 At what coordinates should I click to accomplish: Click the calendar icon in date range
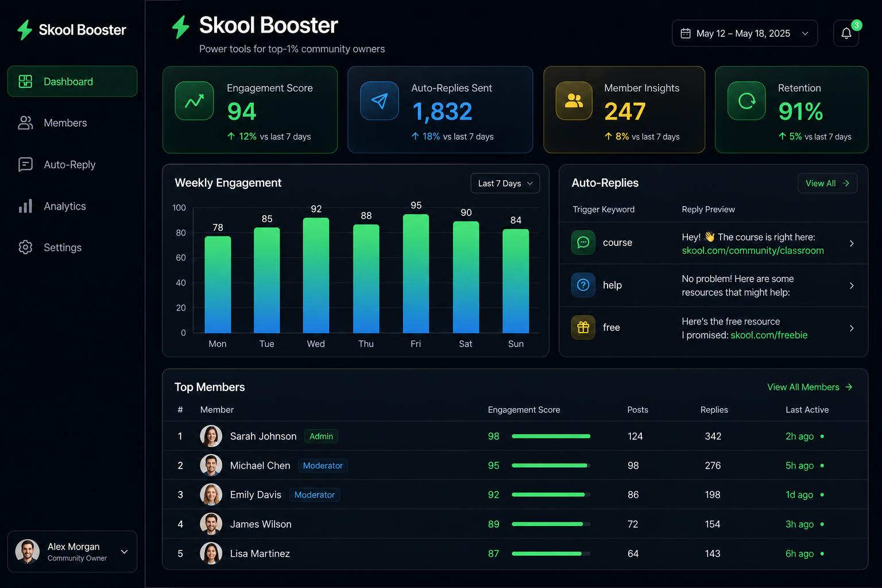tap(686, 33)
